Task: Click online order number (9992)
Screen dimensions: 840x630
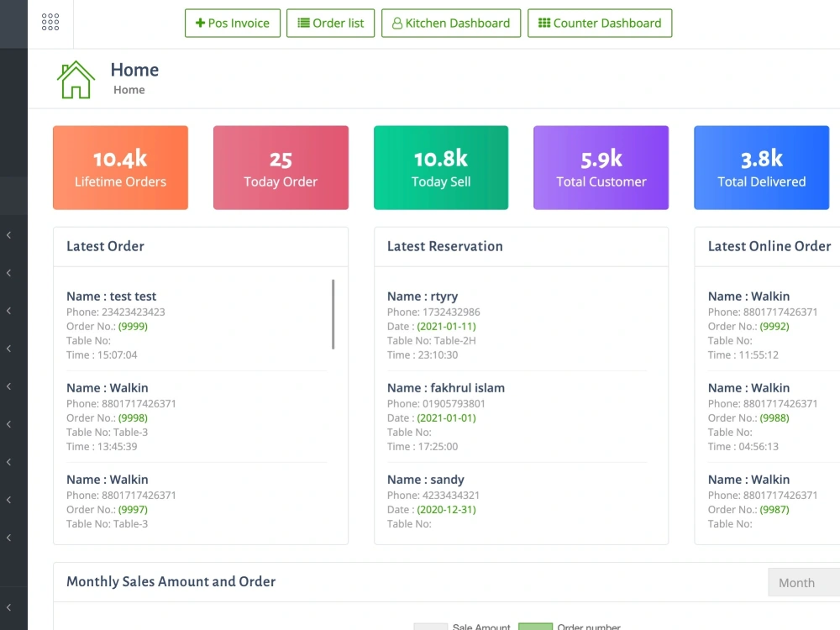Action: pyautogui.click(x=774, y=326)
